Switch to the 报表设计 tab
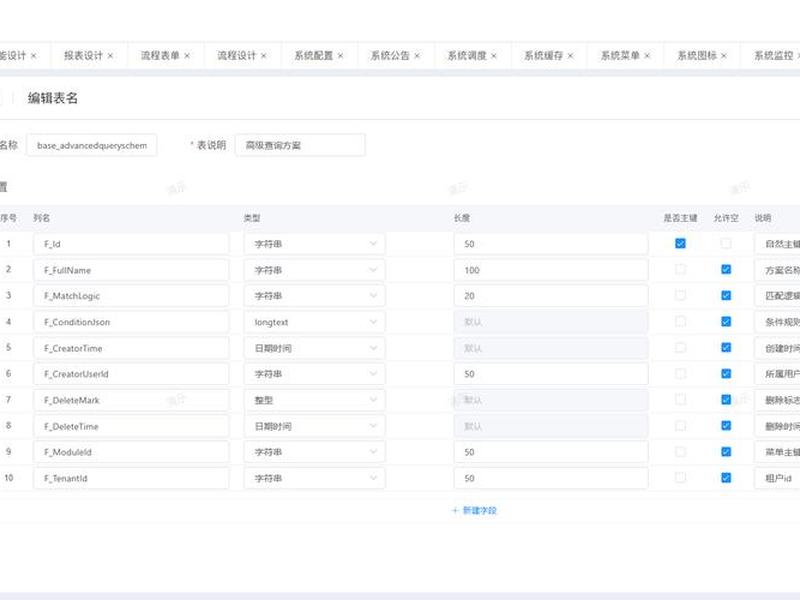The width and height of the screenshot is (800, 600). coord(83,56)
